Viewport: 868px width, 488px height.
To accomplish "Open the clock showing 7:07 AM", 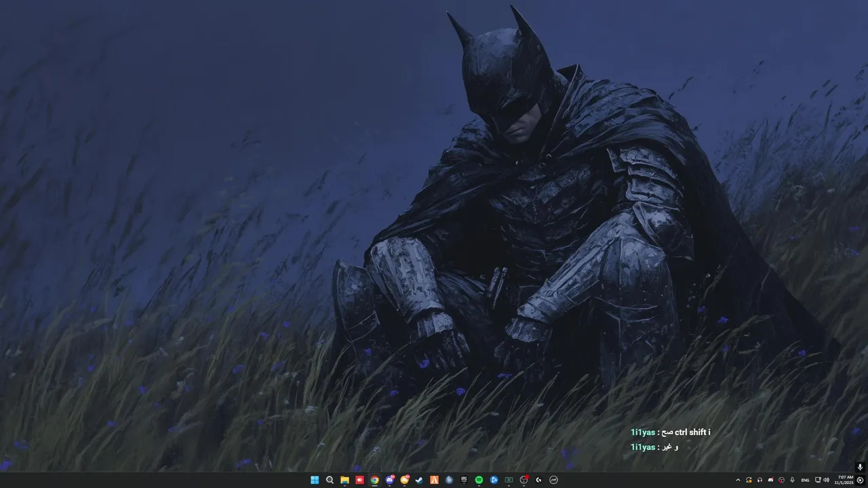I will pyautogui.click(x=844, y=480).
